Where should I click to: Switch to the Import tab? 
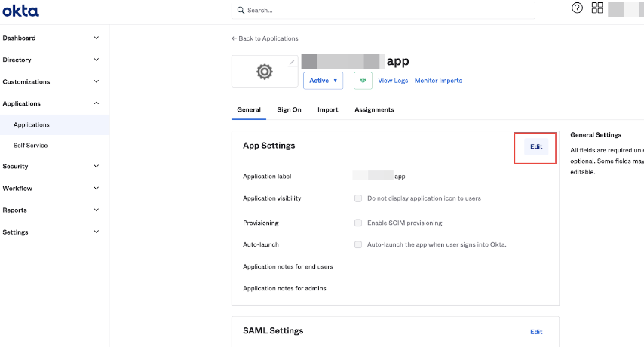pos(328,109)
